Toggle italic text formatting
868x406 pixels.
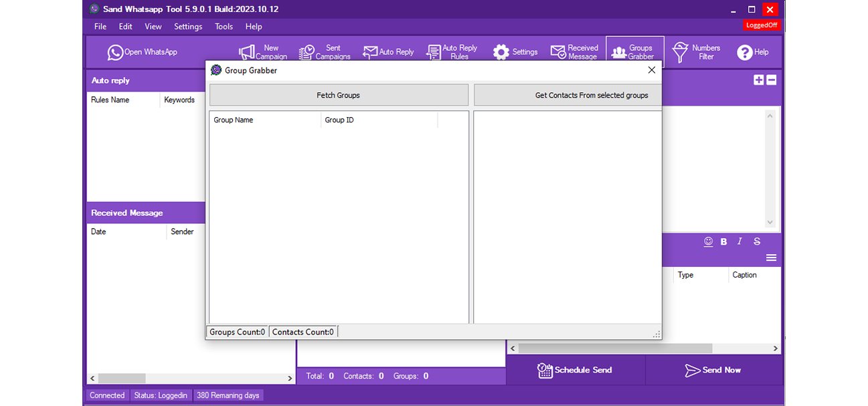(740, 241)
